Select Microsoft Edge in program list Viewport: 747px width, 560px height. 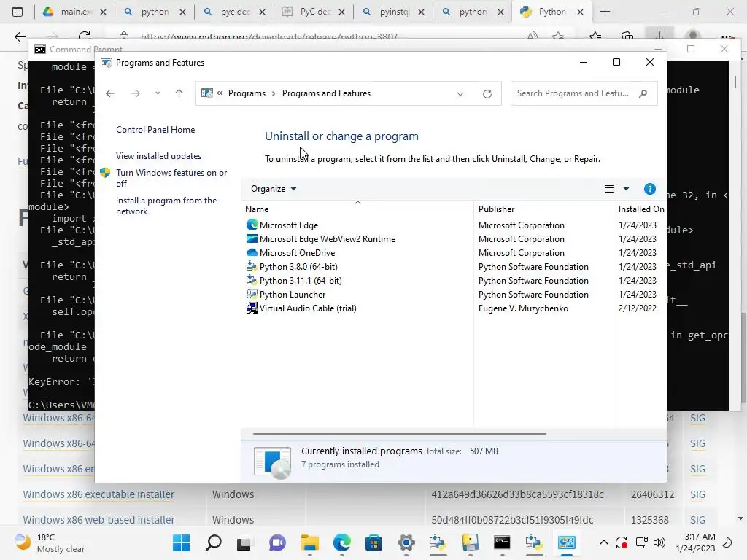pos(289,225)
